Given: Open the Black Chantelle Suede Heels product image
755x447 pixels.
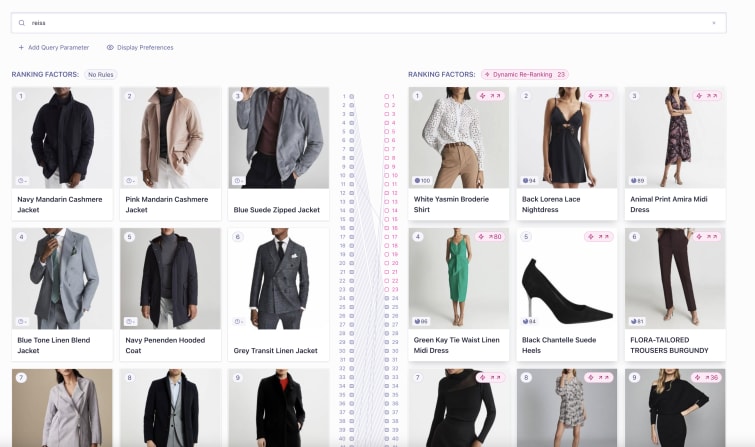Looking at the screenshot, I should [x=567, y=278].
